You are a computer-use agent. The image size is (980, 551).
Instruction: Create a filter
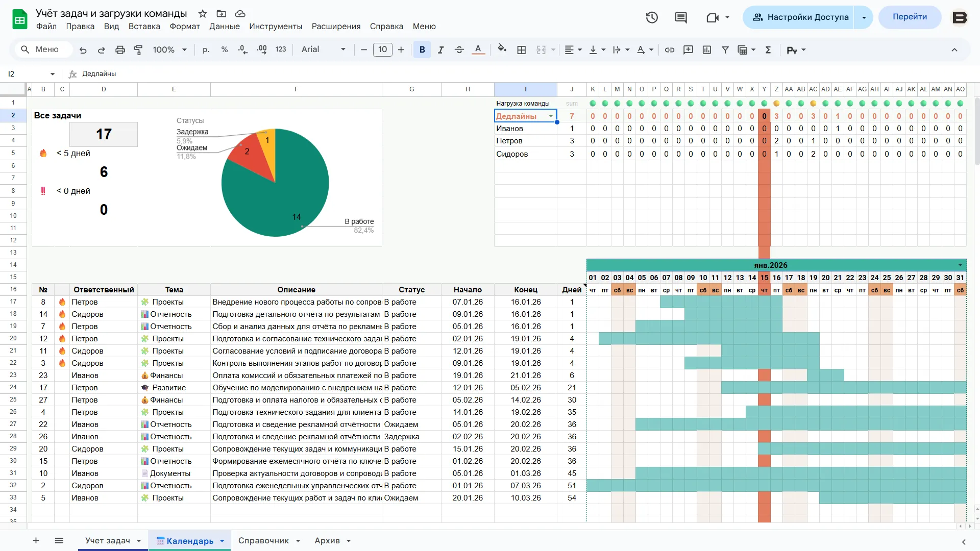coord(725,50)
